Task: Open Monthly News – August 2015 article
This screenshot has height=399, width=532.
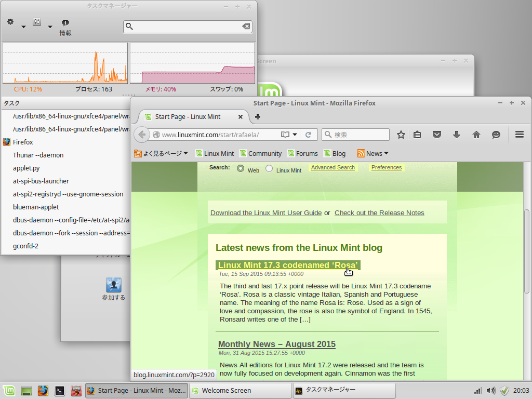Action: [x=277, y=344]
